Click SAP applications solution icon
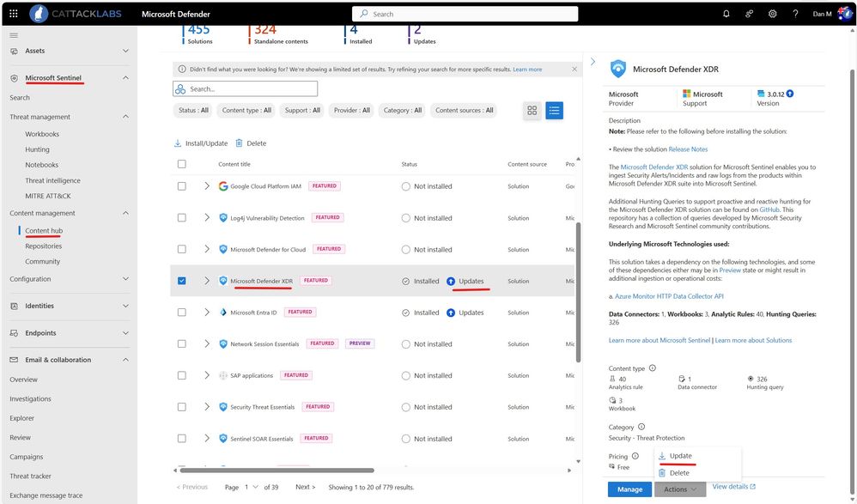 [x=223, y=375]
